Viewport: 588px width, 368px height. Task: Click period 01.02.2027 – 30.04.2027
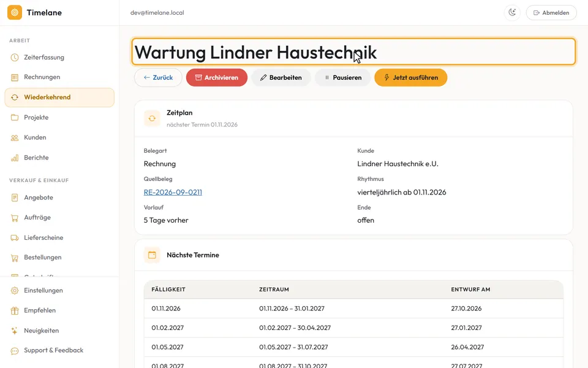(295, 328)
